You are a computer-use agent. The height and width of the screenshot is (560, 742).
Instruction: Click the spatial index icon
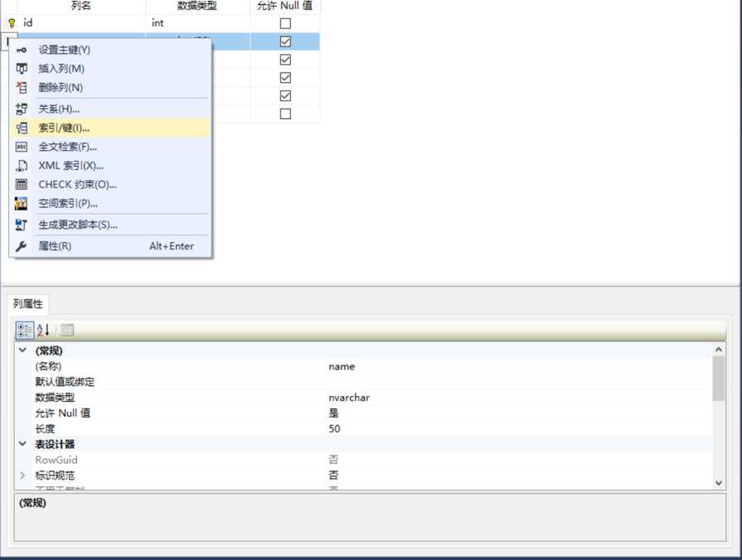pos(22,204)
